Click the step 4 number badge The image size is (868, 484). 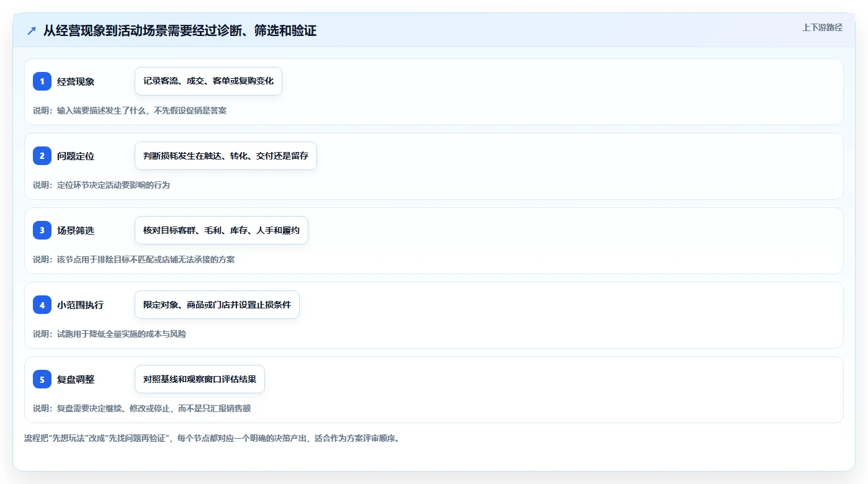(42, 305)
